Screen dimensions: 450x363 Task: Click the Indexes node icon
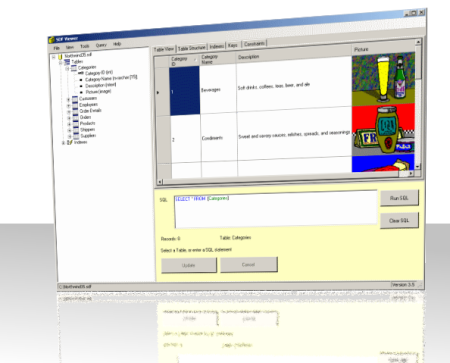pyautogui.click(x=70, y=142)
